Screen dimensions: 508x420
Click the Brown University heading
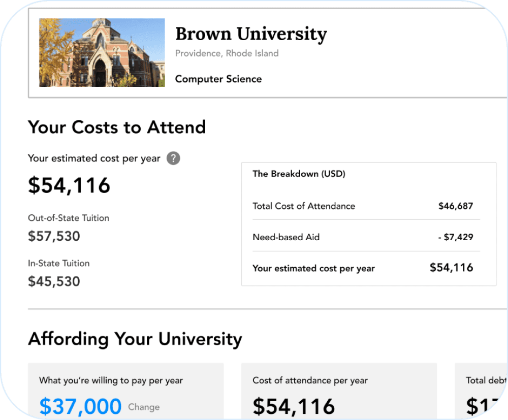(x=251, y=34)
